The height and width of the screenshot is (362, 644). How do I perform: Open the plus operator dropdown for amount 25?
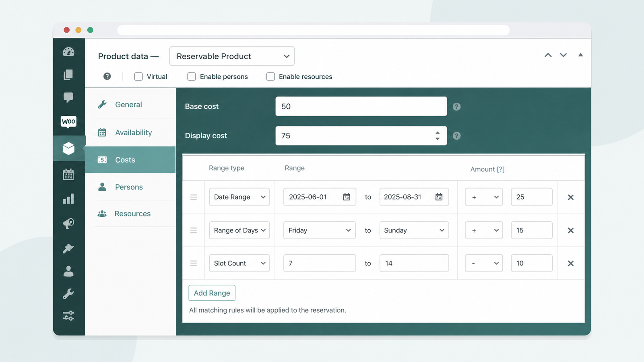point(484,197)
